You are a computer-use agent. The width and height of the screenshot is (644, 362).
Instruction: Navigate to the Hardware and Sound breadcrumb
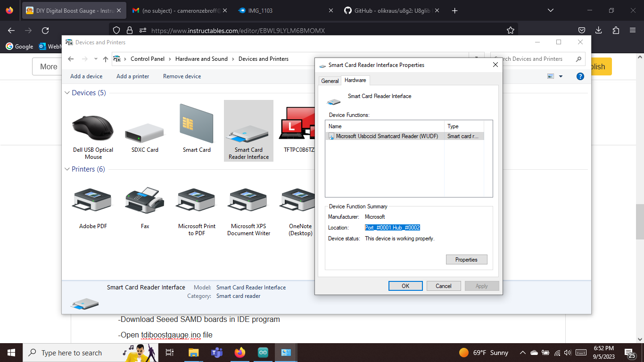pos(201,59)
